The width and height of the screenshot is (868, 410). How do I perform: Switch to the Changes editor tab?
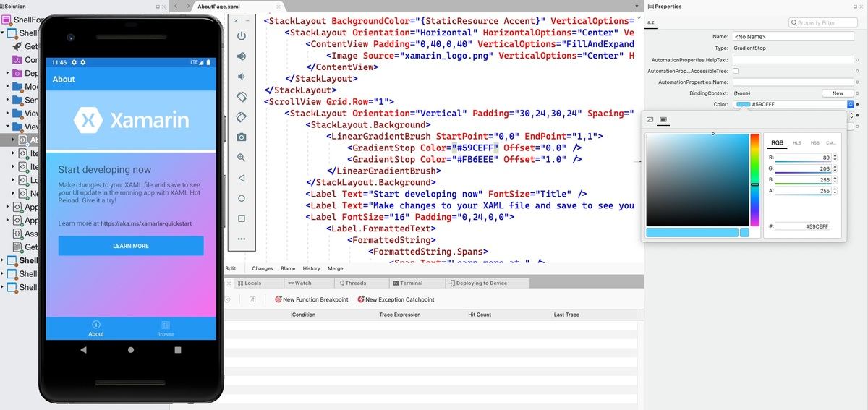(x=263, y=268)
